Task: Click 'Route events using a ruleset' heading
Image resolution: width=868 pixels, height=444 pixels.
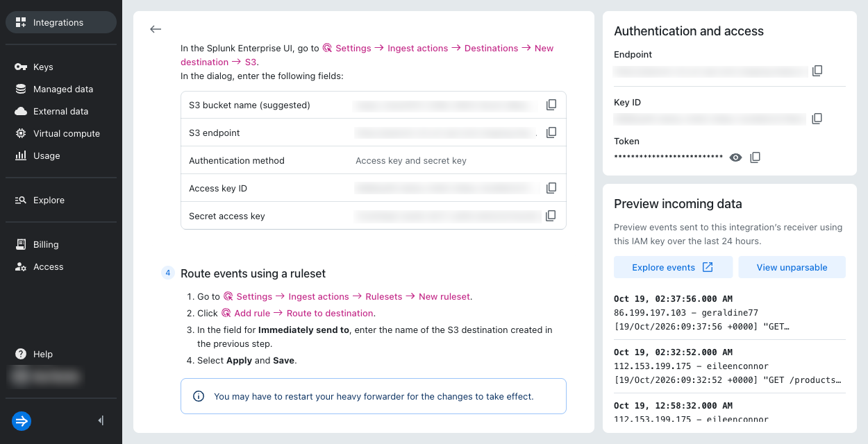Action: tap(253, 273)
